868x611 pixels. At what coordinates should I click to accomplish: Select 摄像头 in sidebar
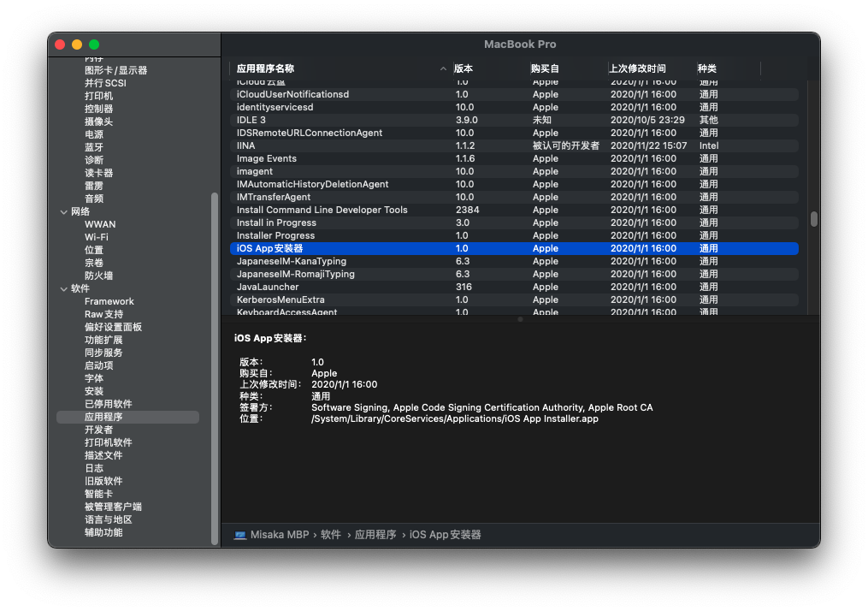[98, 122]
